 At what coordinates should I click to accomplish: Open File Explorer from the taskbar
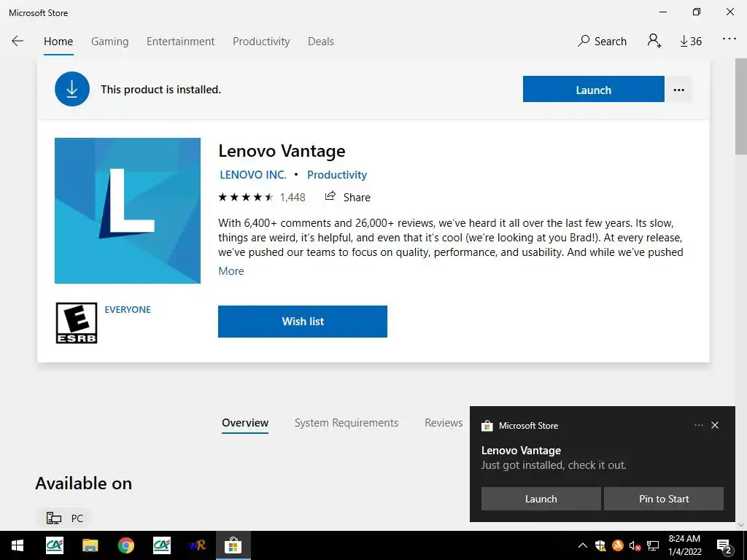pyautogui.click(x=90, y=545)
